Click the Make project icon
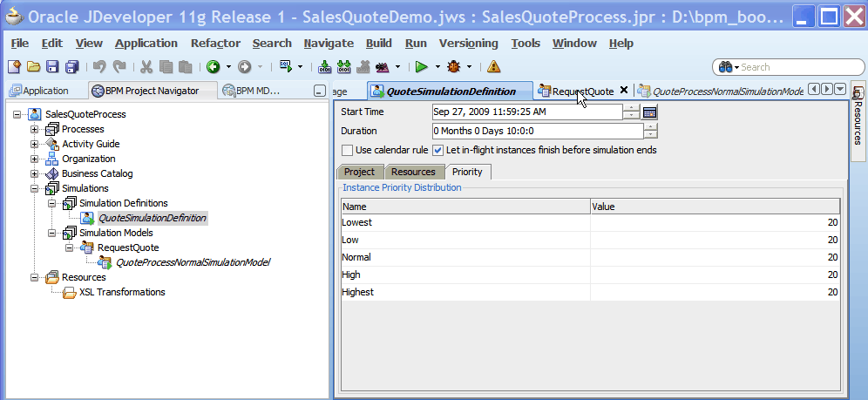This screenshot has width=868, height=400. click(325, 67)
